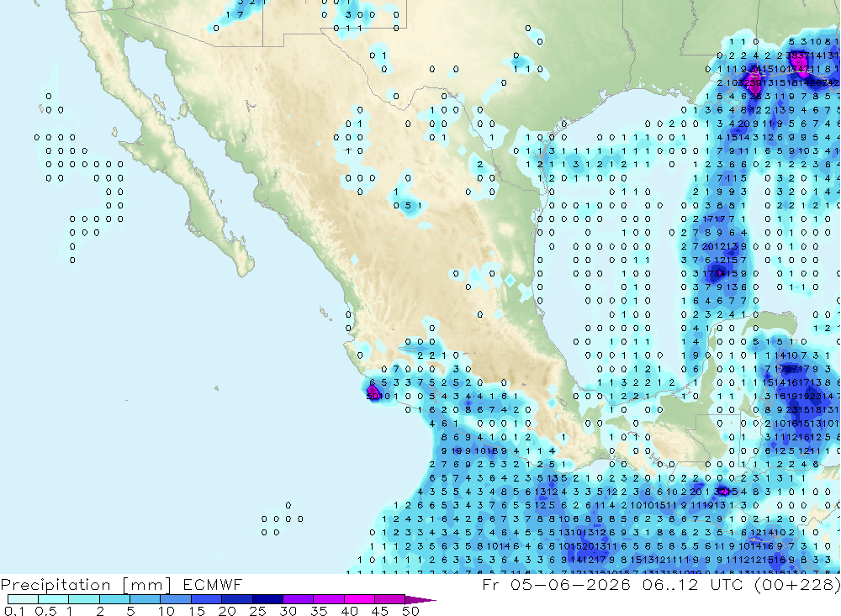Screen dimensions: 841x616
Task: Click the '06..12 UTC' time range text
Action: pyautogui.click(x=693, y=584)
